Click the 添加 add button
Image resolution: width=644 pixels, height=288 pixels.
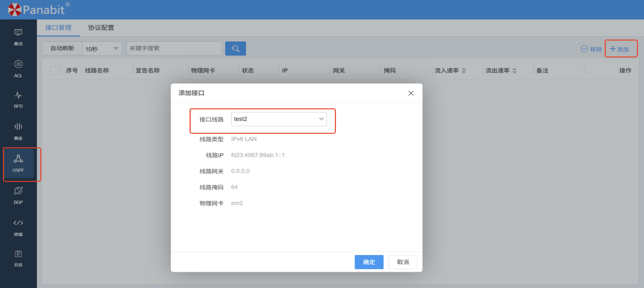point(620,49)
